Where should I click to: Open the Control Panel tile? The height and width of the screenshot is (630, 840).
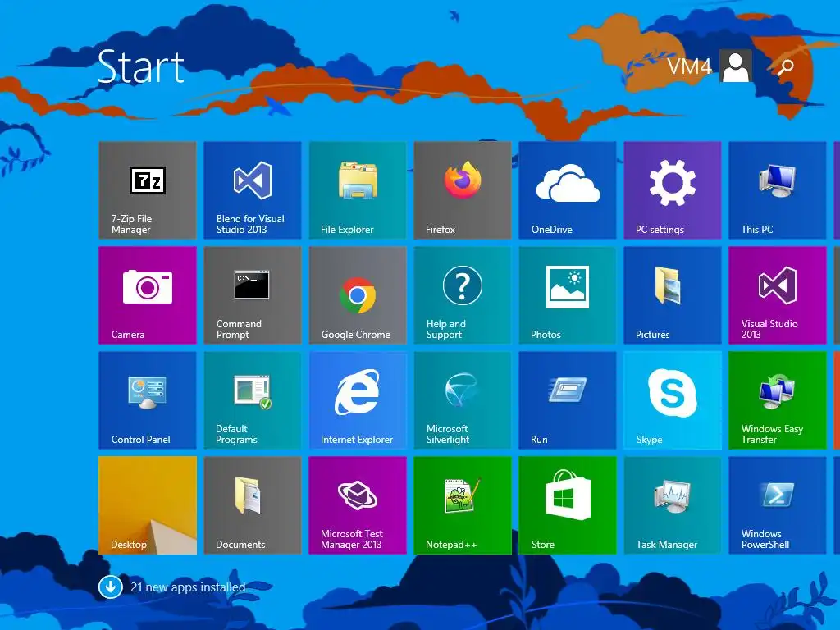pos(148,400)
